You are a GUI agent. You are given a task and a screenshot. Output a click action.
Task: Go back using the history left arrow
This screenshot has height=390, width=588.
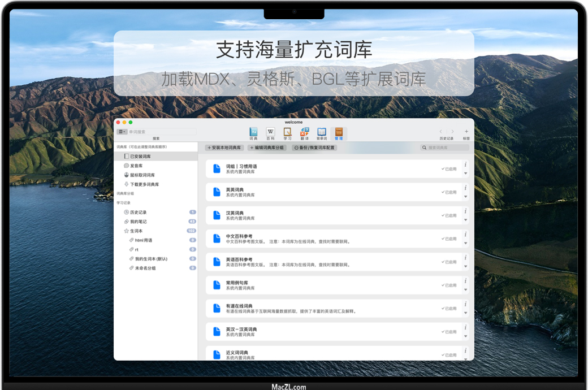[441, 132]
